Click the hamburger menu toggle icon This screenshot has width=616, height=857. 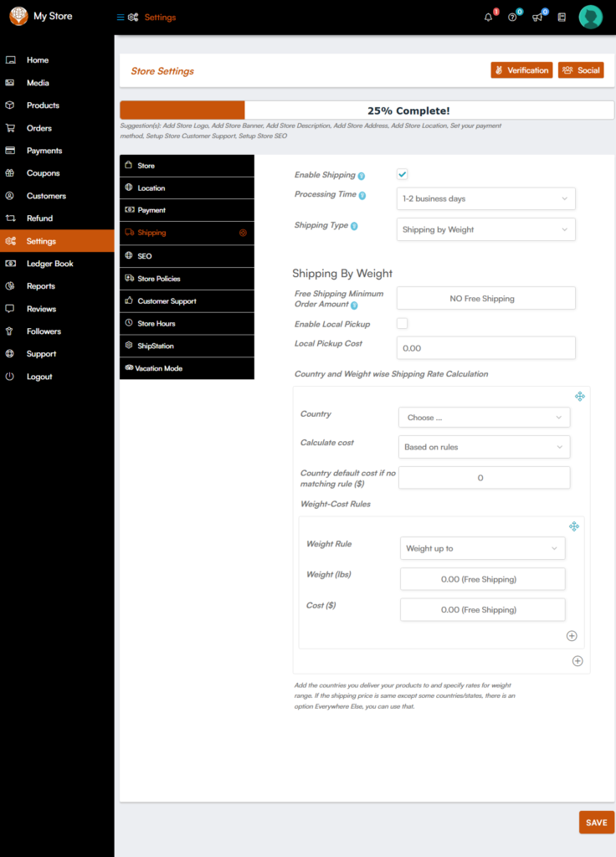coord(121,18)
